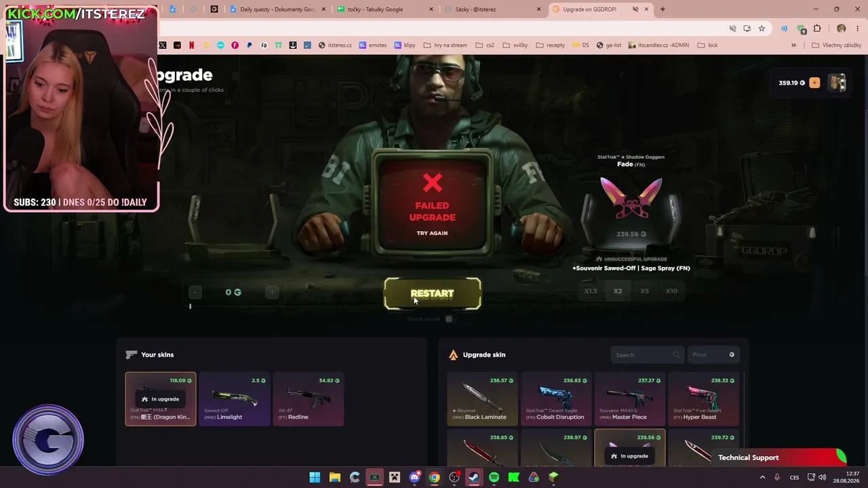Bookmark this page with the star icon

(762, 28)
